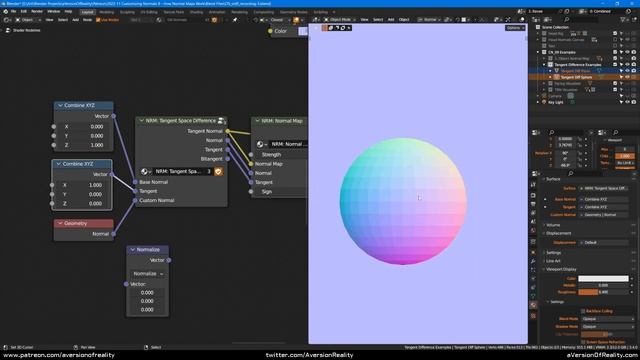Toggle Backface Culling checkbox
This screenshot has width=640, height=360.
583,311
